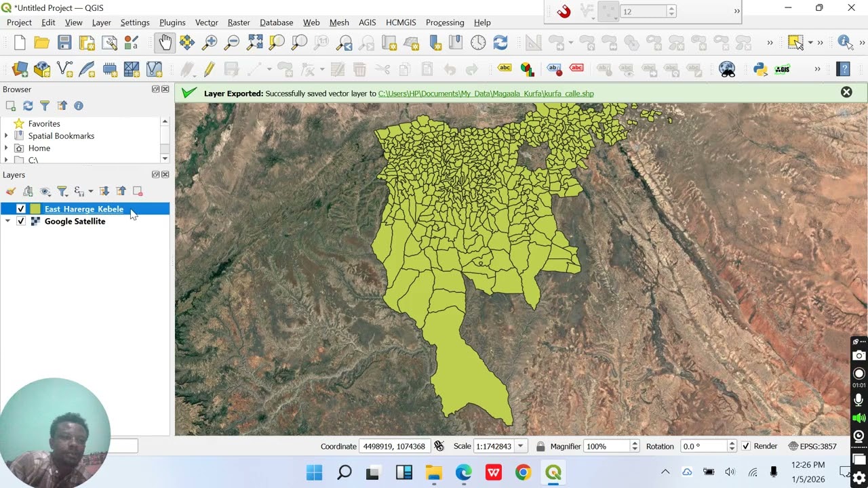The width and height of the screenshot is (868, 488).
Task: Select the Pan Map hand tool
Action: click(165, 43)
